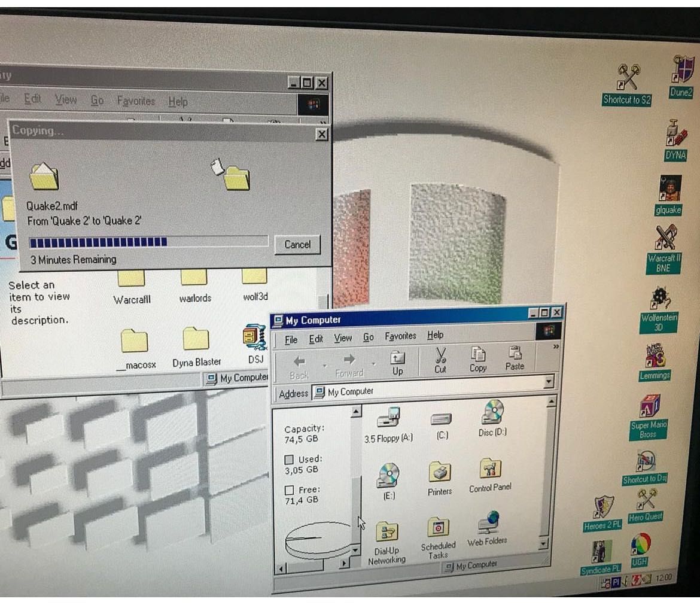The height and width of the screenshot is (608, 700).
Task: Select the __macosx folder
Action: [x=135, y=349]
